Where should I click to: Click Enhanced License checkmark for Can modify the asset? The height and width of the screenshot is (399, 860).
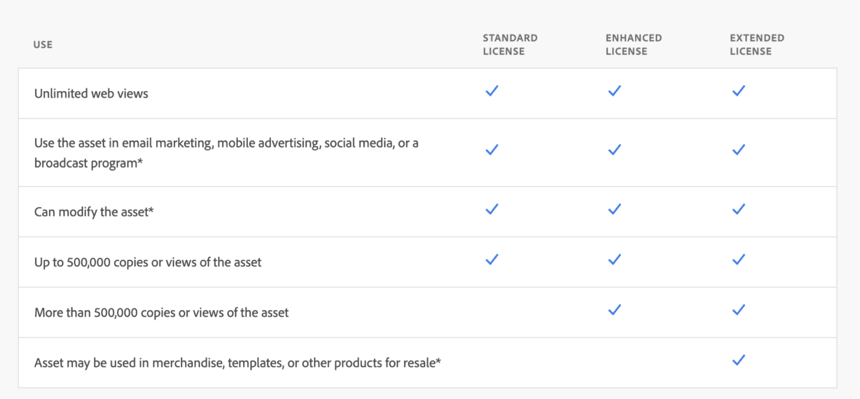pyautogui.click(x=614, y=209)
